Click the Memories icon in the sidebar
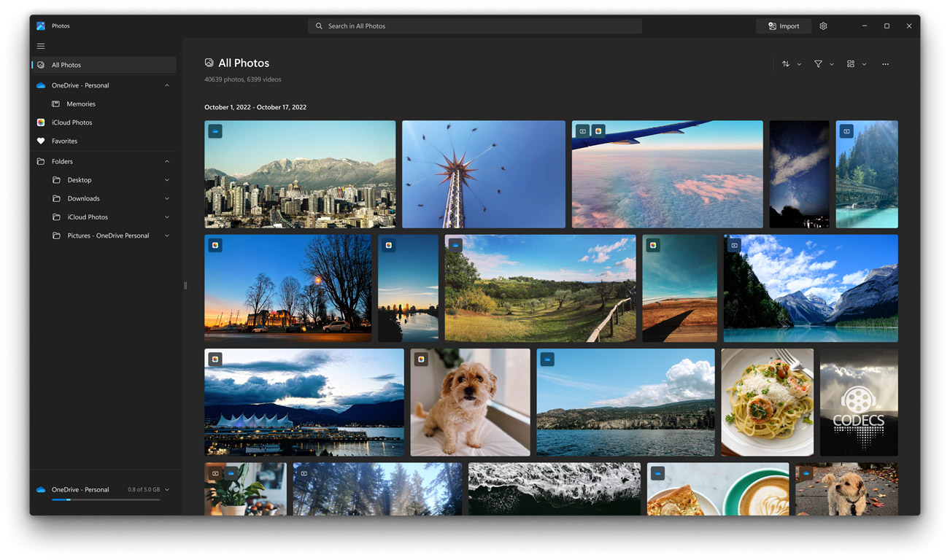The width and height of the screenshot is (950, 560). [x=55, y=104]
